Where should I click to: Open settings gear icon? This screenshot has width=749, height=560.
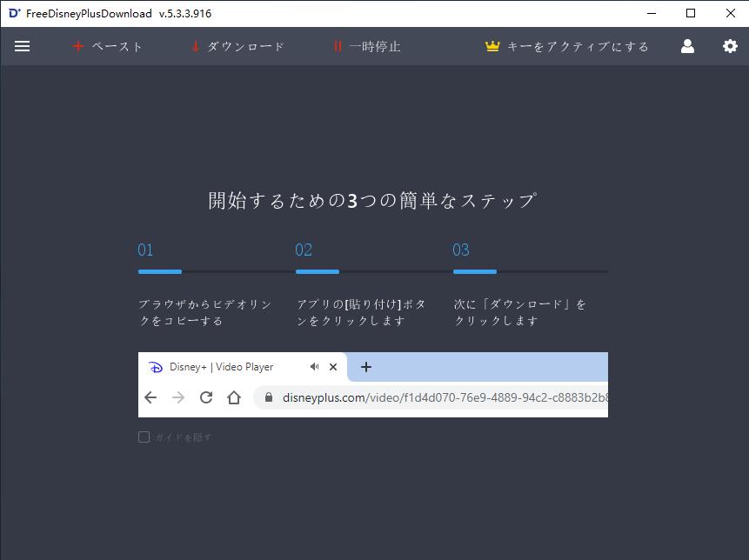(x=730, y=46)
